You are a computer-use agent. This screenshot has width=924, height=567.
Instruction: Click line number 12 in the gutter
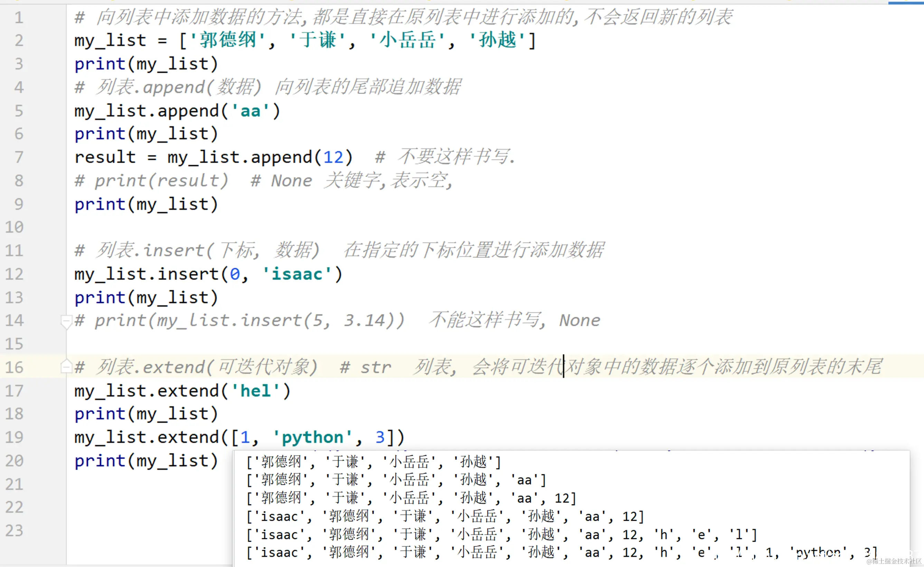(14, 274)
